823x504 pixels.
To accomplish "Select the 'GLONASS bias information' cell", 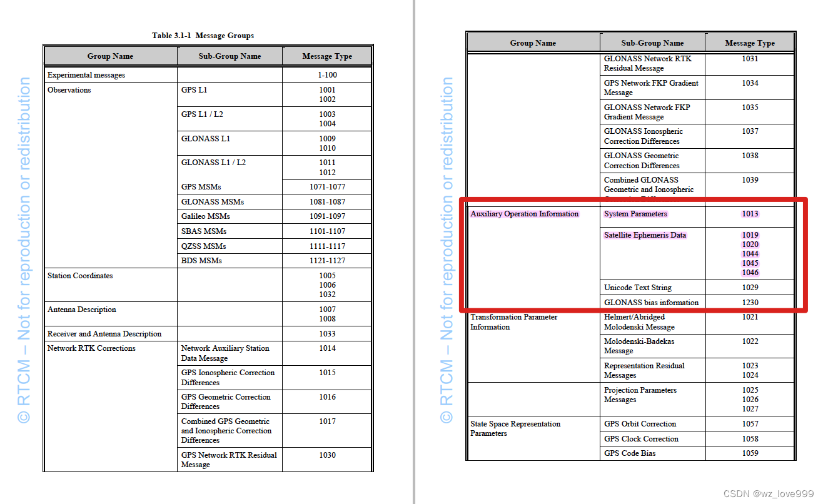I will coord(651,303).
